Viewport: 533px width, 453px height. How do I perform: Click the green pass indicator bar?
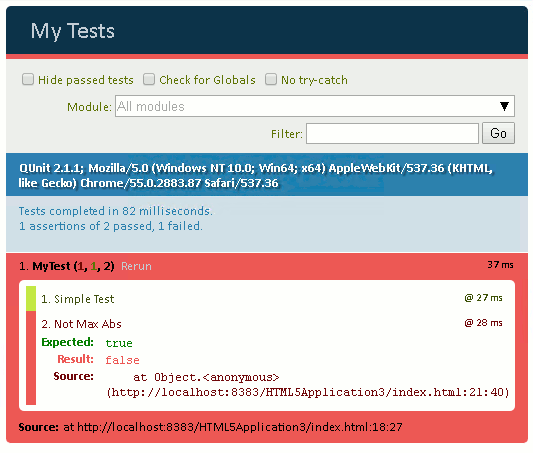click(x=31, y=299)
